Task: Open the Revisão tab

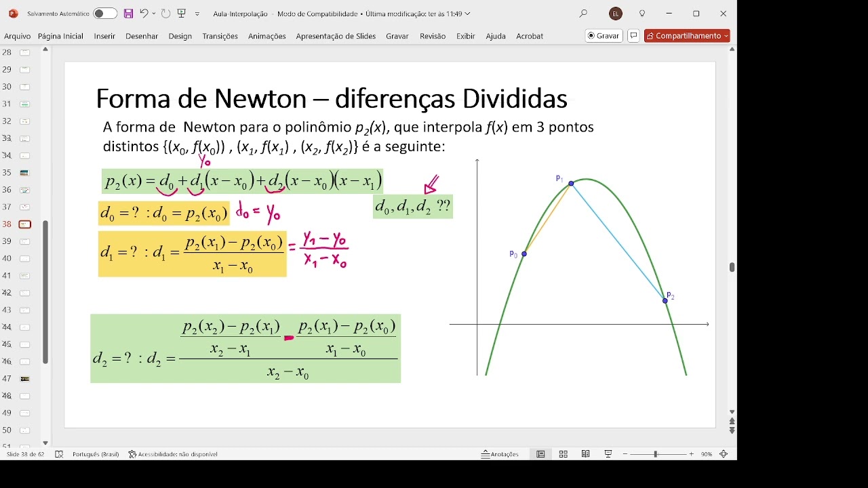Action: click(433, 36)
